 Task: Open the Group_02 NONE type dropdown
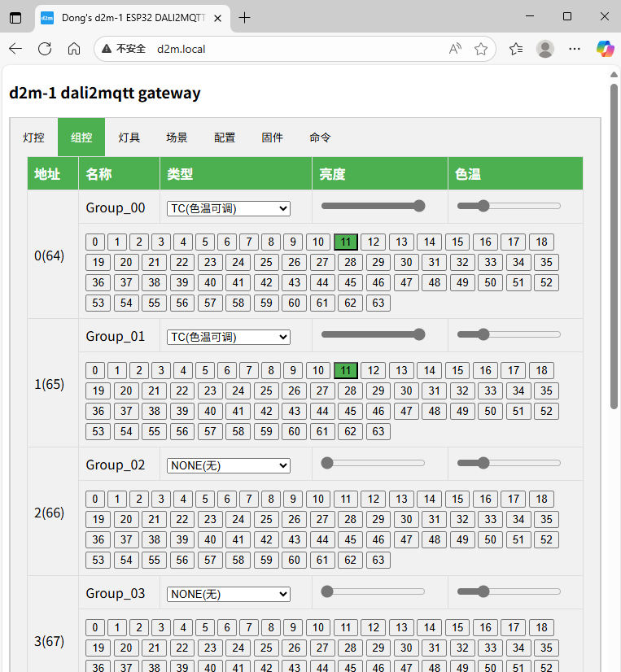228,465
